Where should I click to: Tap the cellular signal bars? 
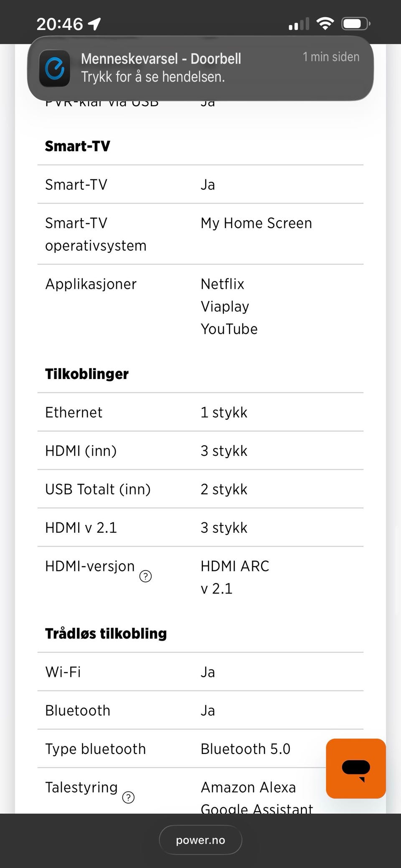coord(299,24)
